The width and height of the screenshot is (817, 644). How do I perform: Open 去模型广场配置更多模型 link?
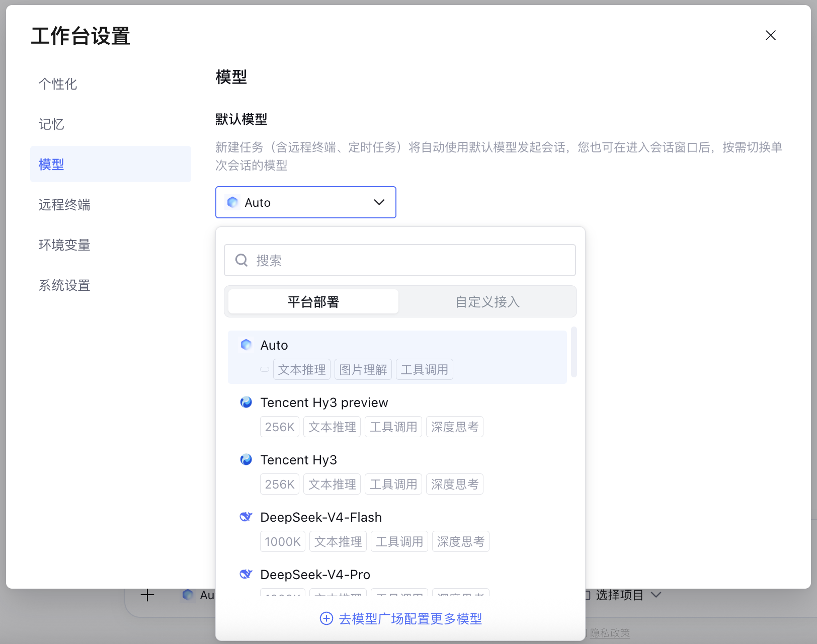click(401, 618)
